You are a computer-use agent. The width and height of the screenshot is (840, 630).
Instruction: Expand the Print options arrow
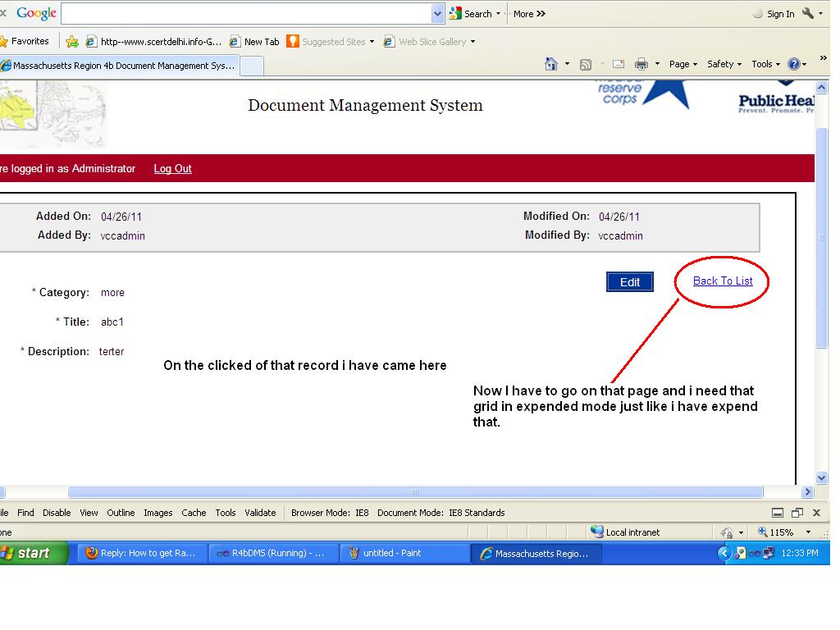click(x=657, y=64)
